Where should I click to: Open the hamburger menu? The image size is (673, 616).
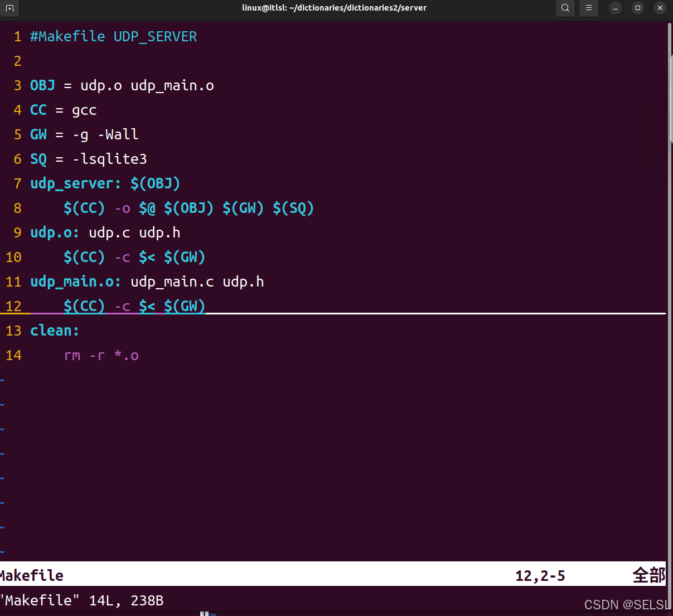pos(589,8)
